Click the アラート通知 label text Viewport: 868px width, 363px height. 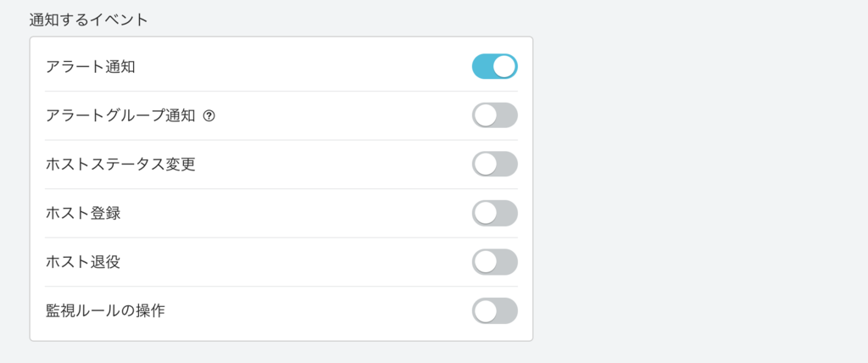[x=91, y=66]
